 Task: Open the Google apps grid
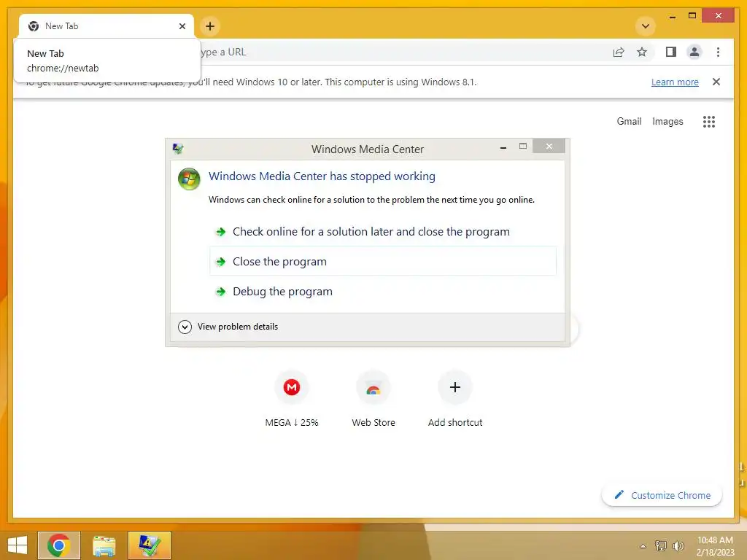pos(709,122)
